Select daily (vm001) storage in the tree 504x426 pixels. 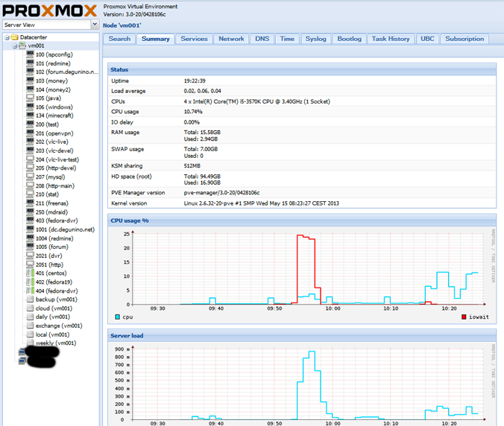[53, 317]
